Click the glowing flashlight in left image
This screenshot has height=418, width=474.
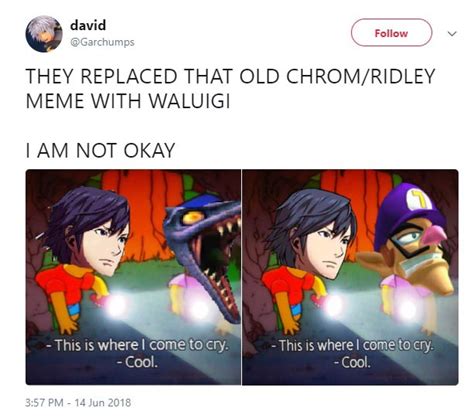click(x=115, y=306)
